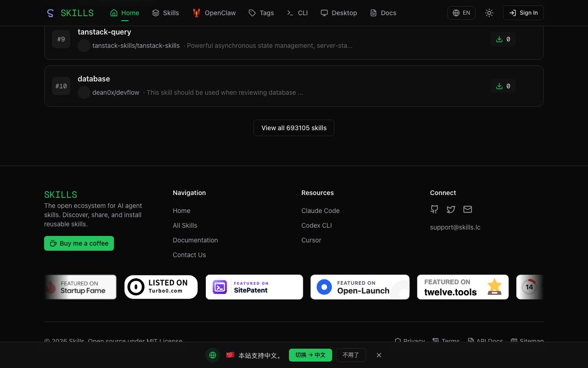588x368 pixels.
Task: Open the Featured on SitePatent badge
Action: click(x=254, y=287)
